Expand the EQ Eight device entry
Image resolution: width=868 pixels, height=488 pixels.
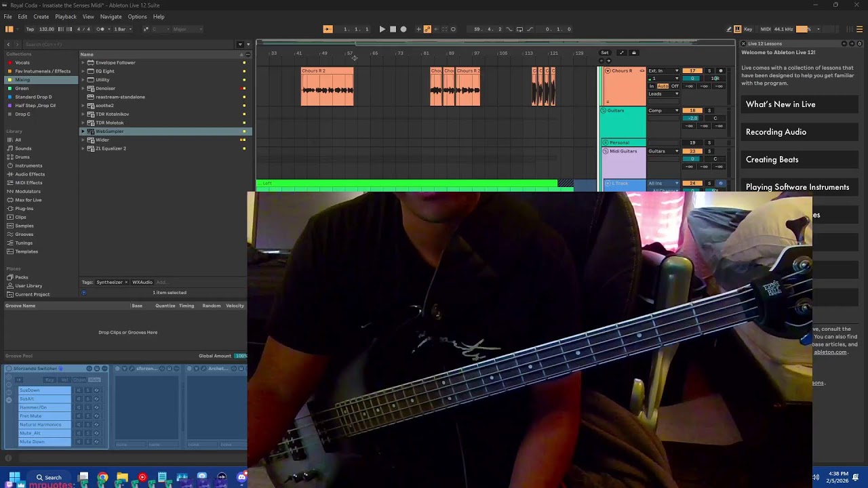coord(83,71)
